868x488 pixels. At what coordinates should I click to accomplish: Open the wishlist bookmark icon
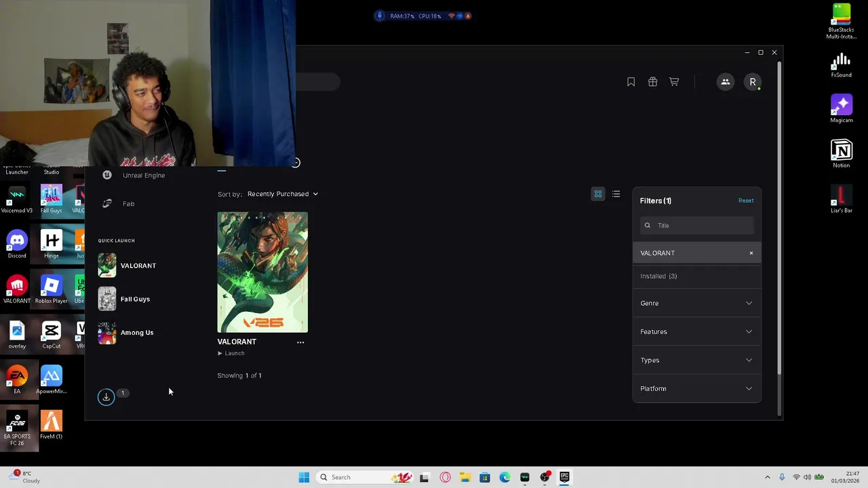tap(631, 82)
